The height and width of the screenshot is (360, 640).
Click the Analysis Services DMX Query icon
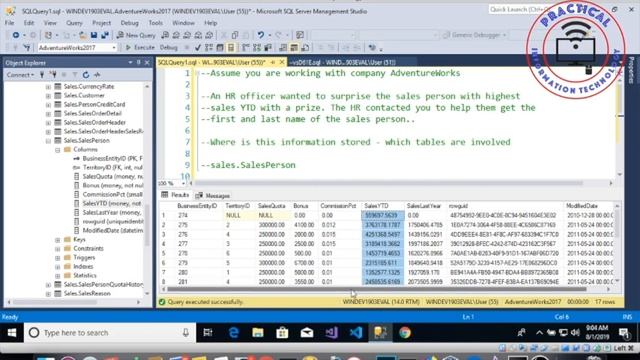[x=187, y=35]
